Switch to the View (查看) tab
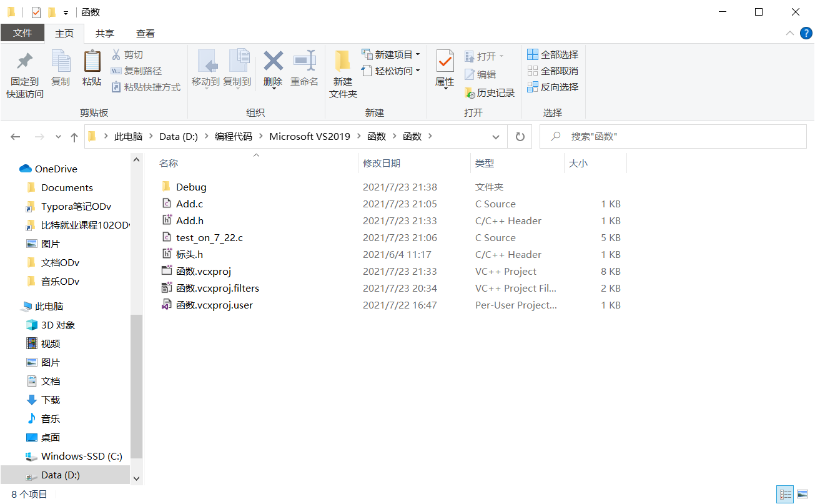This screenshot has height=504, width=815. pyautogui.click(x=146, y=34)
